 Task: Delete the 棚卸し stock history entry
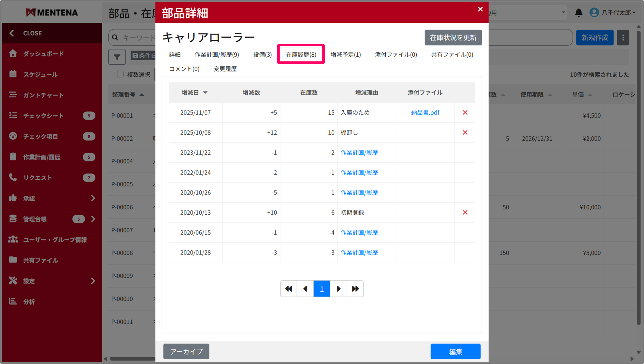pos(465,133)
